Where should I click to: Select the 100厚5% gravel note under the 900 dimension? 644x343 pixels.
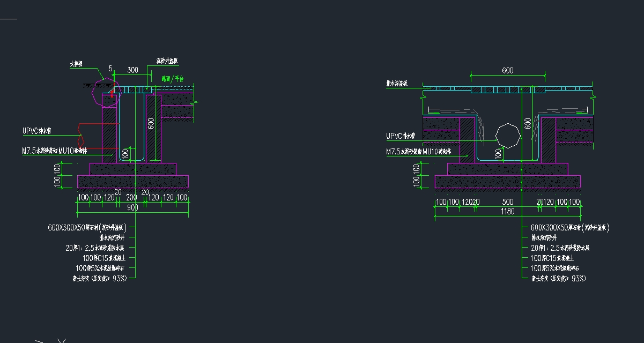101,268
